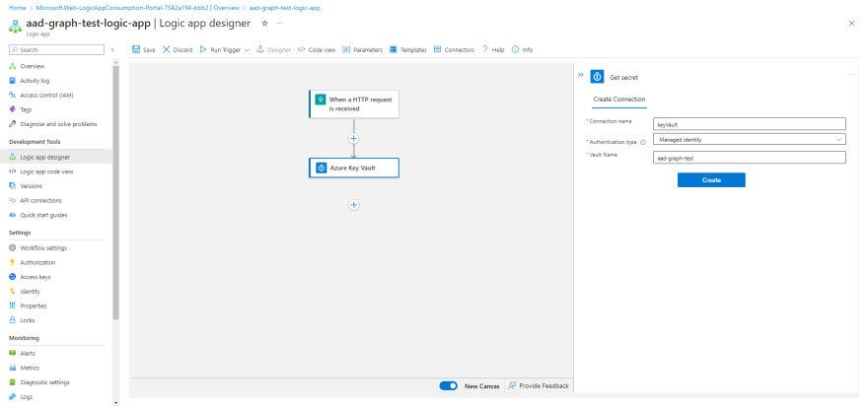868x407 pixels.
Task: Open Code view from the toolbar
Action: tap(317, 50)
